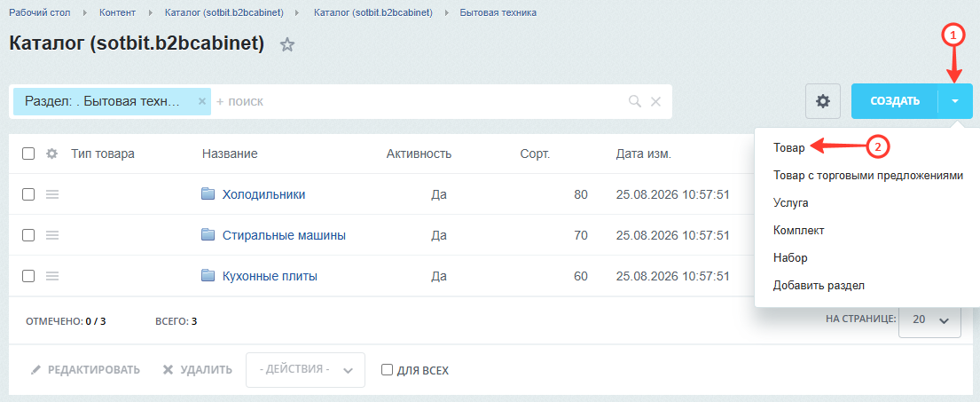Toggle the select-all checkbox in header
980x402 pixels.
28,154
